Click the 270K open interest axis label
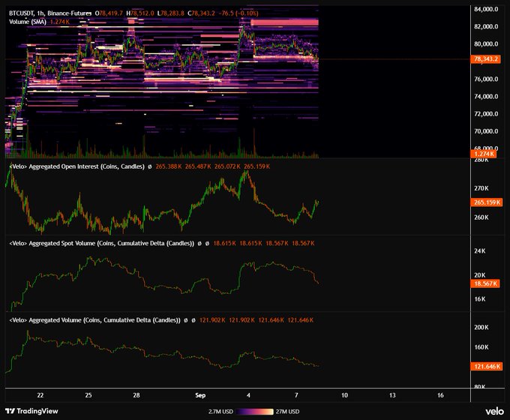This screenshot has width=510, height=420. tap(481, 188)
